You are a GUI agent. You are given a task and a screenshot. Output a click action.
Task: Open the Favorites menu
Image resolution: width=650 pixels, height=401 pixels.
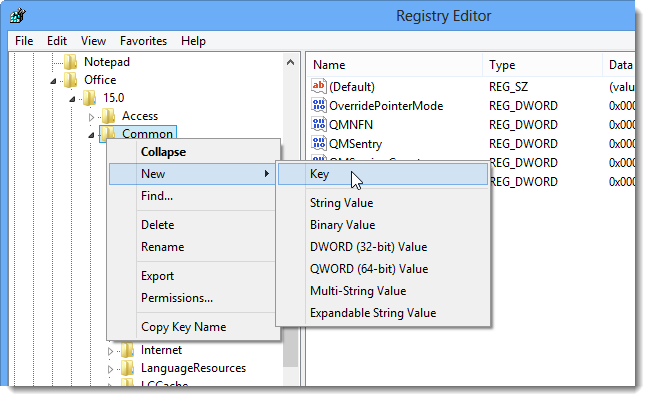(143, 41)
